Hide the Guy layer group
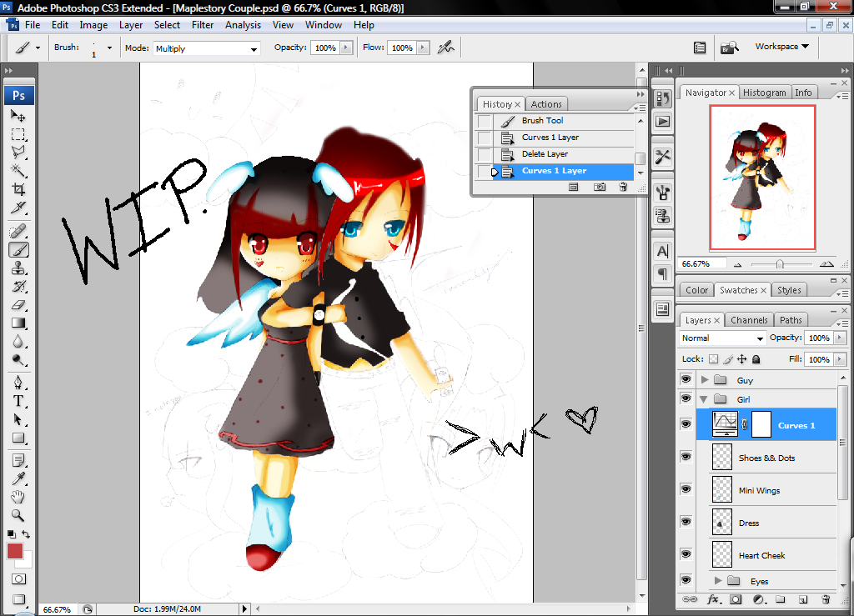The image size is (854, 616). pos(686,379)
